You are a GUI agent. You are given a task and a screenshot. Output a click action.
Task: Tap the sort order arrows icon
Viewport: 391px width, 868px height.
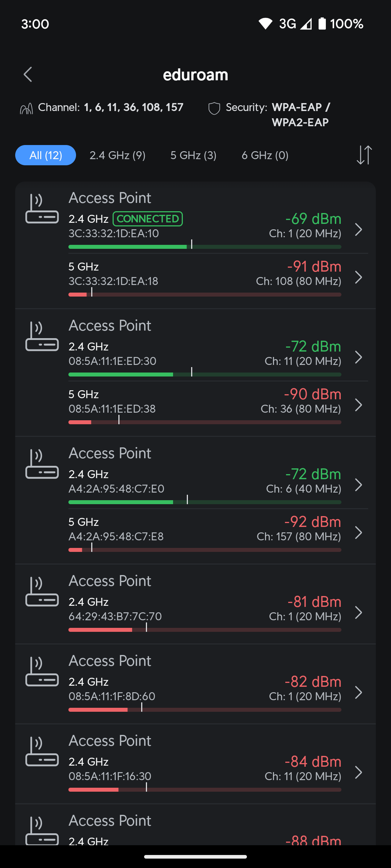pyautogui.click(x=364, y=155)
